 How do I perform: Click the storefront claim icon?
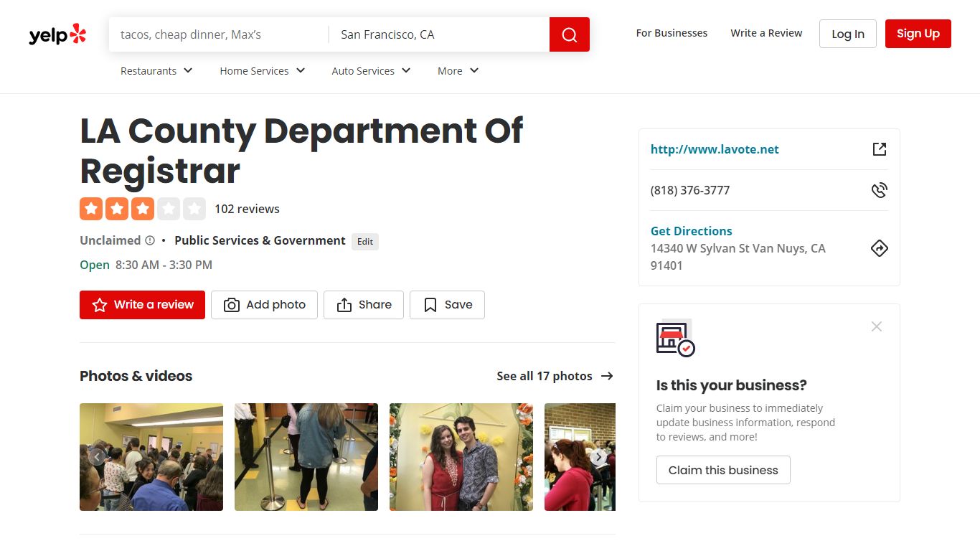coord(675,338)
